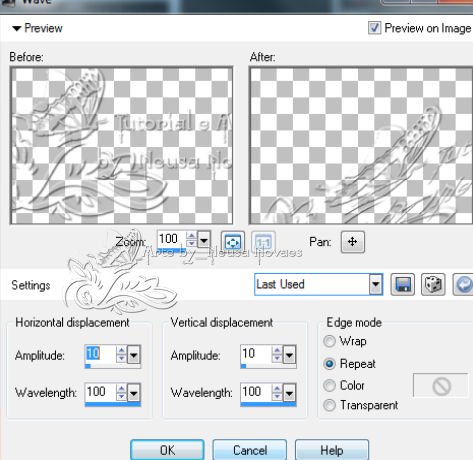
Task: Click the OK button
Action: (x=167, y=450)
